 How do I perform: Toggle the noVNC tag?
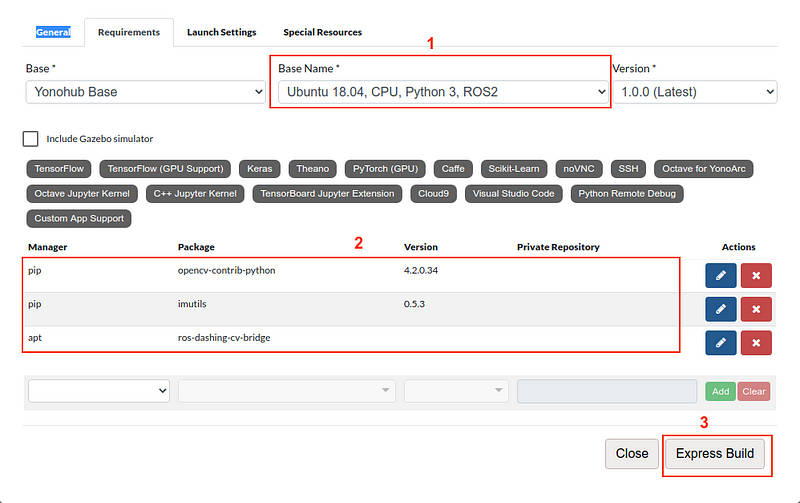(579, 169)
